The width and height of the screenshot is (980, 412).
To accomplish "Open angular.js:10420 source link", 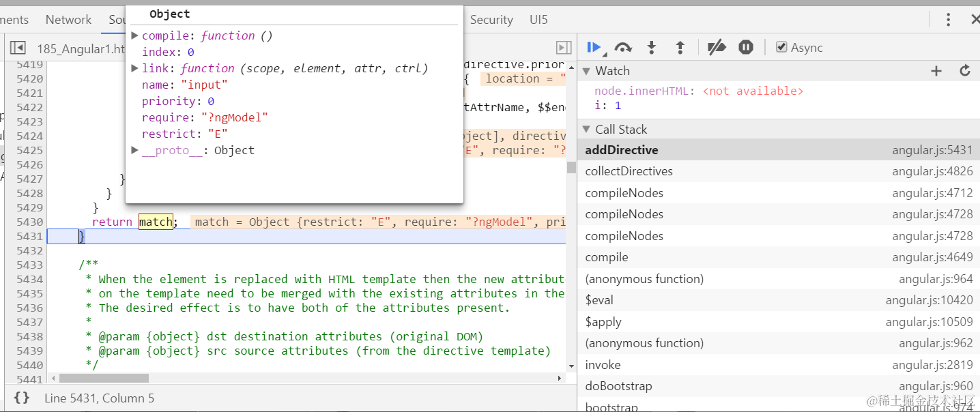I will tap(929, 300).
